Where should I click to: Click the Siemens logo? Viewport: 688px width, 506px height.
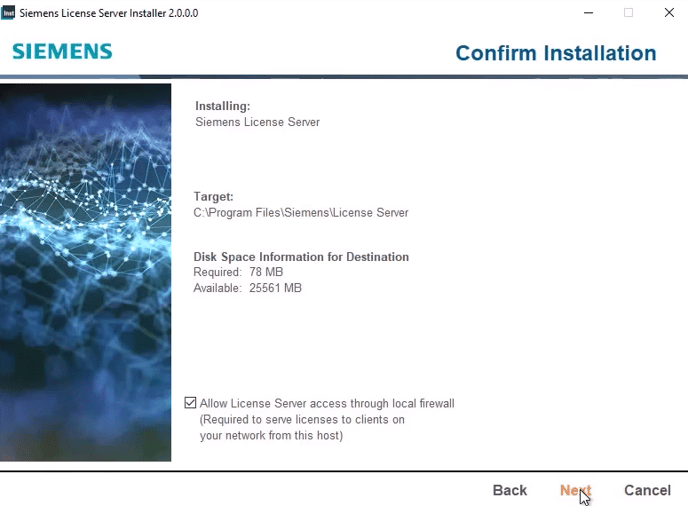(62, 52)
